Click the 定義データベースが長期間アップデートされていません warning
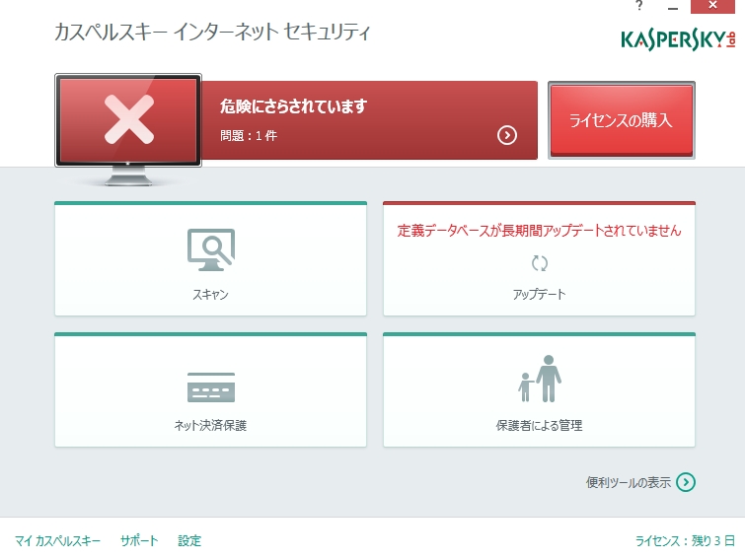Image resolution: width=745 pixels, height=560 pixels. [540, 231]
